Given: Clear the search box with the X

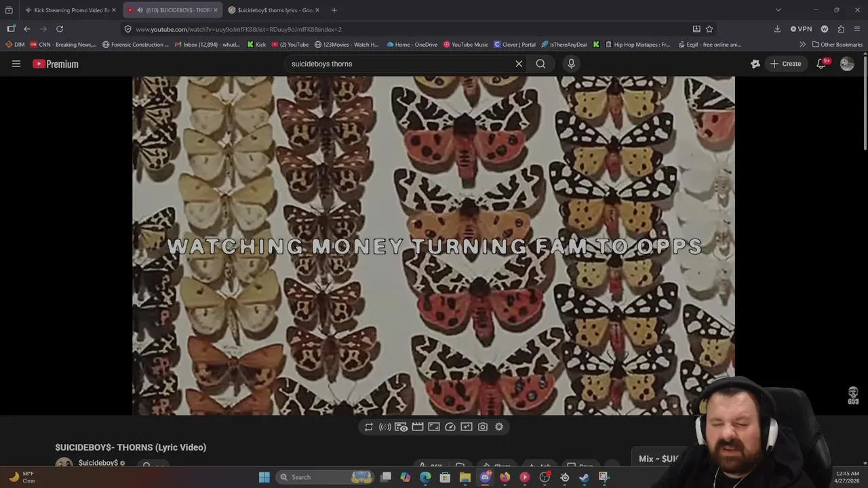Looking at the screenshot, I should coord(519,64).
